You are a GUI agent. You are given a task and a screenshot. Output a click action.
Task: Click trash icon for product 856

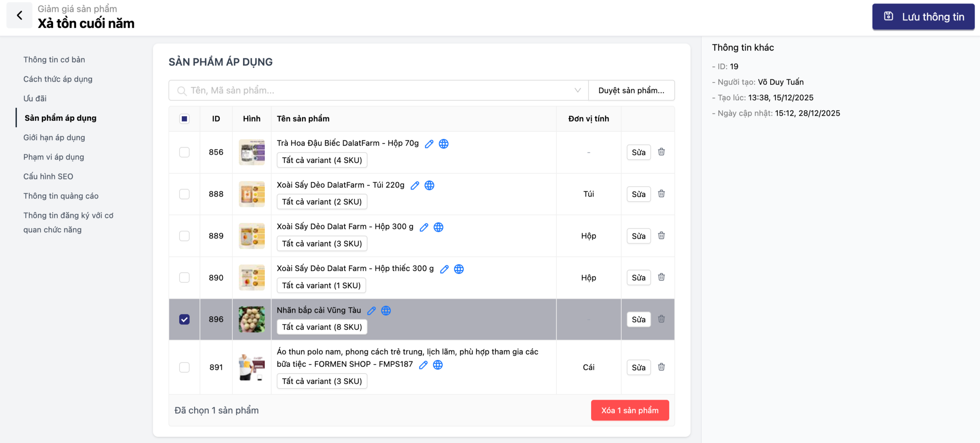(x=661, y=152)
